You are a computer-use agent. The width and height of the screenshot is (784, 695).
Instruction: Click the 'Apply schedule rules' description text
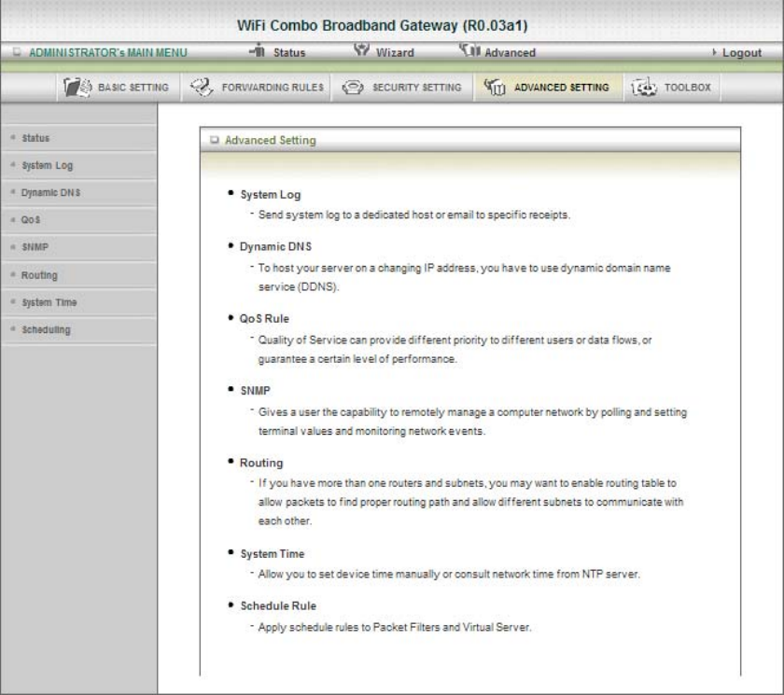[x=395, y=627]
